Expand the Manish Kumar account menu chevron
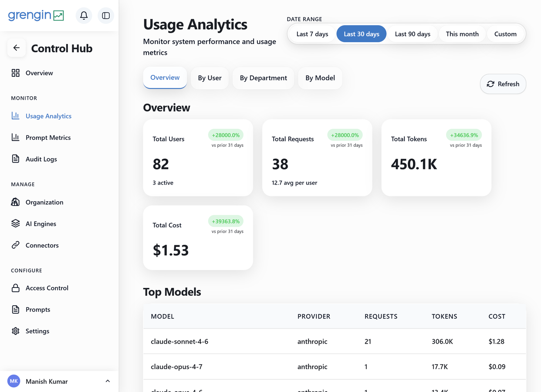Image resolution: width=541 pixels, height=392 pixels. 108,381
